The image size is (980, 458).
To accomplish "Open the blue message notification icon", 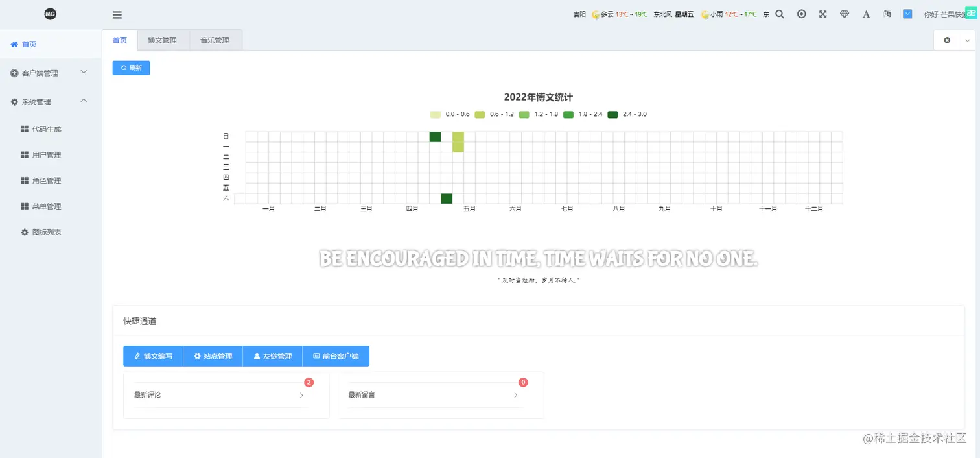I will click(x=907, y=13).
